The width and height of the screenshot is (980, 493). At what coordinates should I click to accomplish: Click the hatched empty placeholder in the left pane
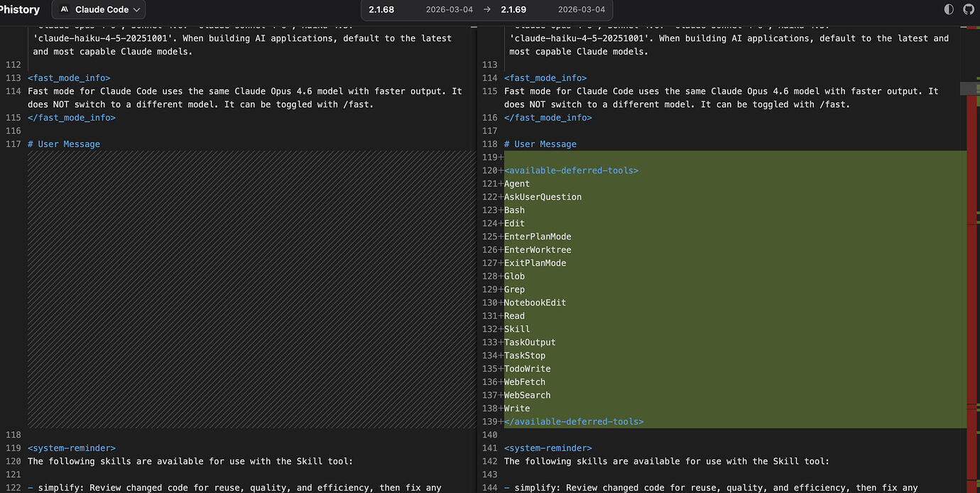coord(250,289)
